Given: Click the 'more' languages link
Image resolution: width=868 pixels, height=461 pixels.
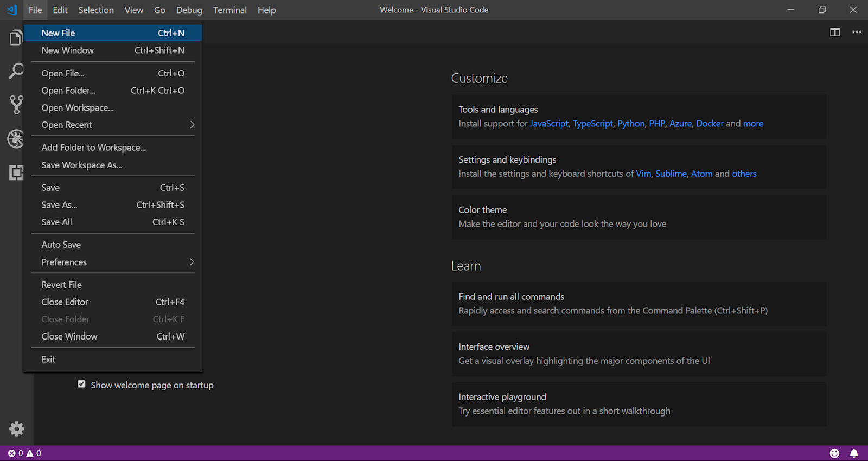Looking at the screenshot, I should point(753,124).
